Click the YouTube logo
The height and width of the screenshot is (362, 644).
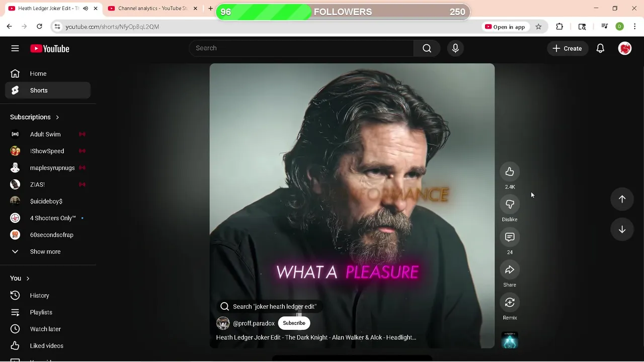49,49
